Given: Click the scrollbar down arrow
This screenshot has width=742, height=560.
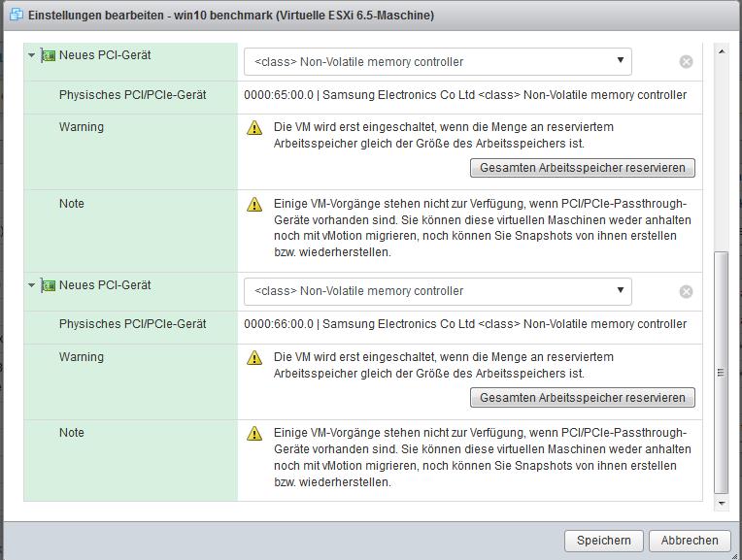Looking at the screenshot, I should 721,504.
